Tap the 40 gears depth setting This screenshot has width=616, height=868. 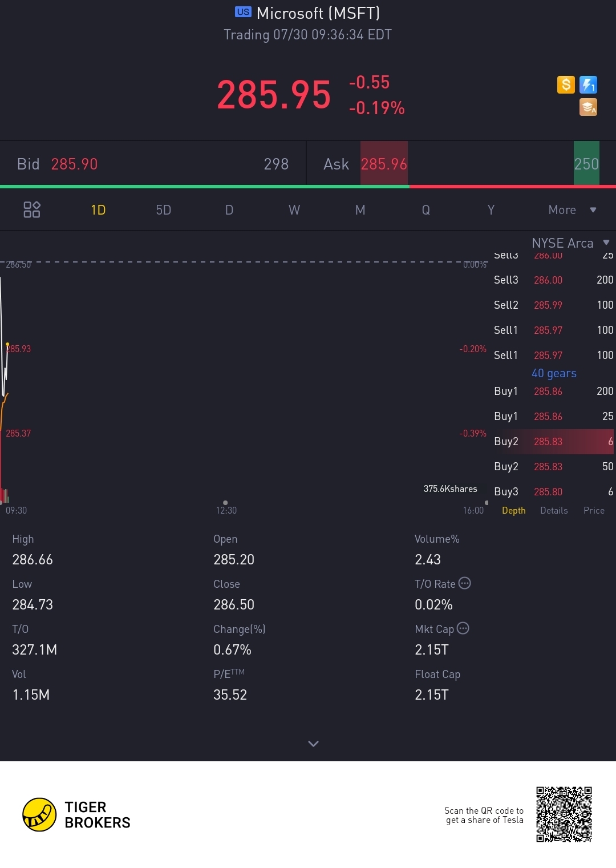[554, 373]
